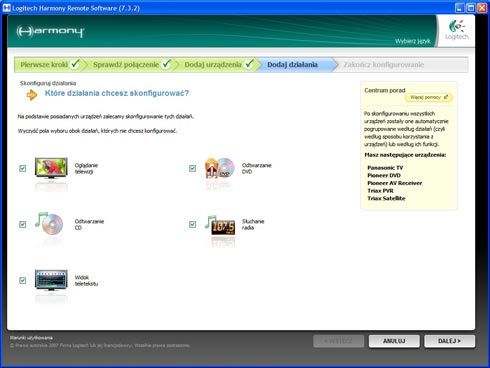
Task: Click the 107.5 radio icon for Słuchanie radia
Action: point(220,226)
